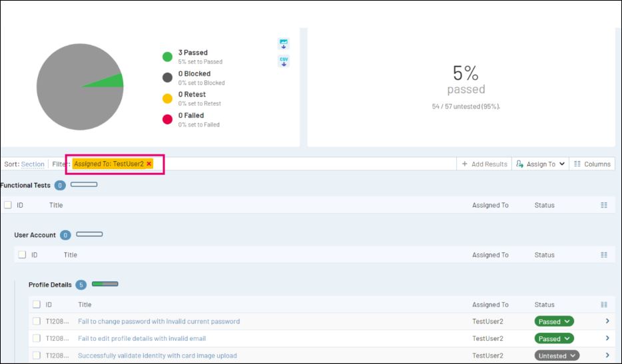Open Passed status dropdown for invalid password test
This screenshot has height=364, width=622.
tap(553, 321)
